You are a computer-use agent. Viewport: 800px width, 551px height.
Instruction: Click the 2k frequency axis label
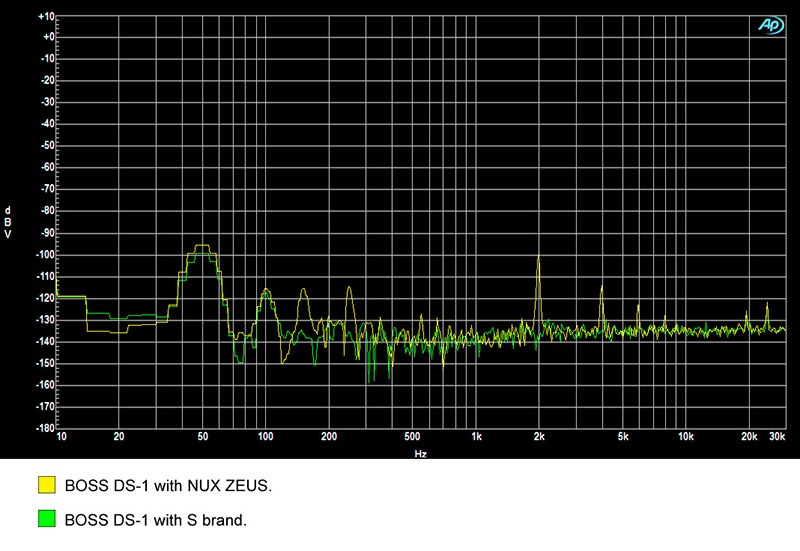[x=539, y=437]
